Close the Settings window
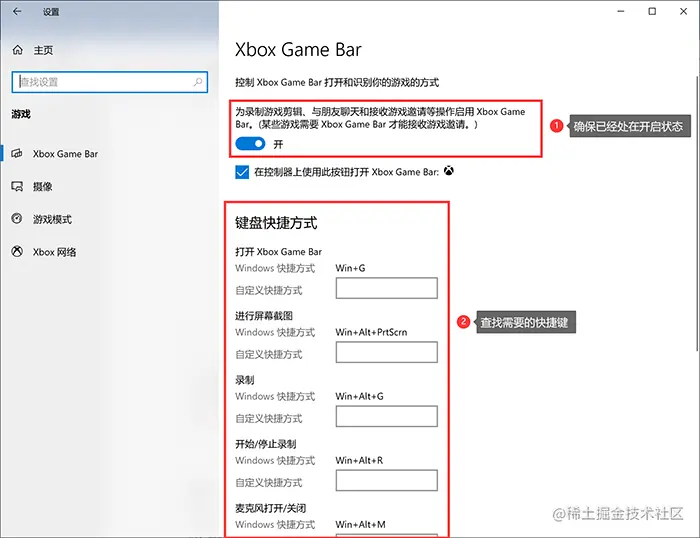Screen dimensions: 700x538 pyautogui.click(x=683, y=12)
